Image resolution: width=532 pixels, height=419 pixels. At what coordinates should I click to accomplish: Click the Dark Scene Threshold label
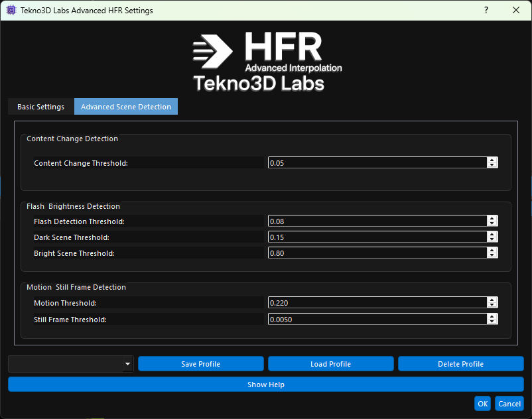pyautogui.click(x=72, y=237)
